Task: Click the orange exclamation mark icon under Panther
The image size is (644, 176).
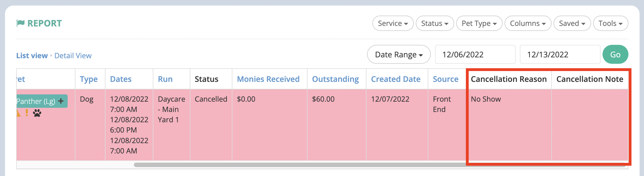Action: [27, 113]
